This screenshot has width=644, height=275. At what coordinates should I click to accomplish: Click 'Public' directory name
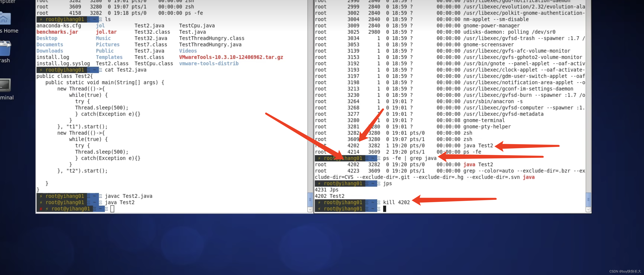(105, 51)
